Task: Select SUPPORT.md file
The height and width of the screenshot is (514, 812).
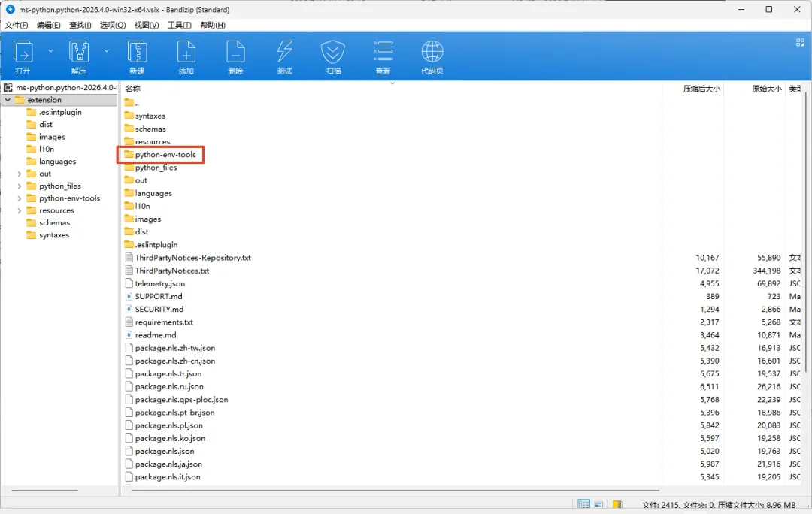Action: click(x=154, y=297)
